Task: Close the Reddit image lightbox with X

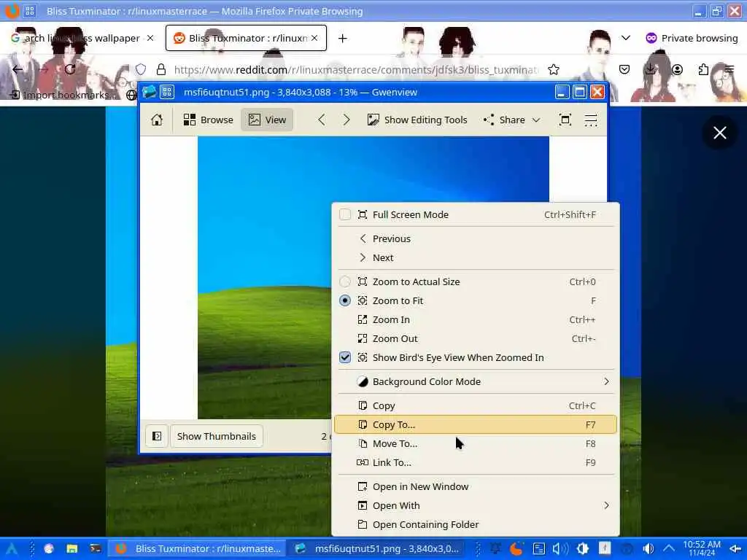Action: click(x=720, y=133)
